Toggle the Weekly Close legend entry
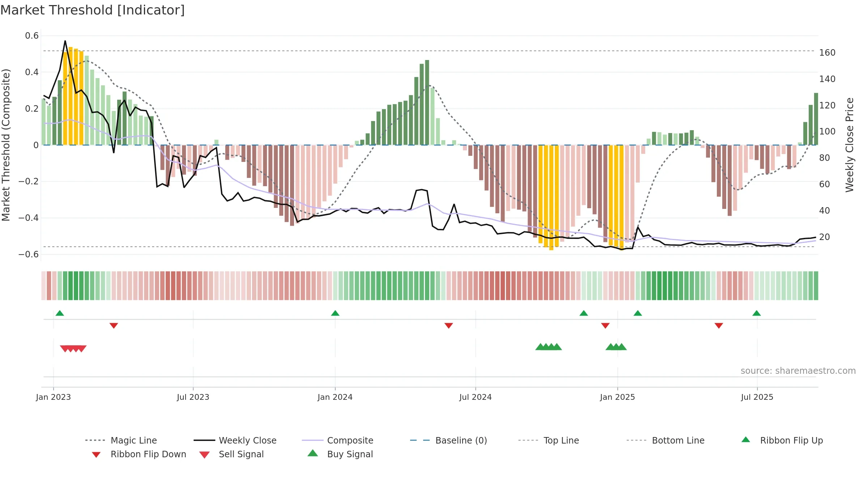868x488 pixels. 235,440
